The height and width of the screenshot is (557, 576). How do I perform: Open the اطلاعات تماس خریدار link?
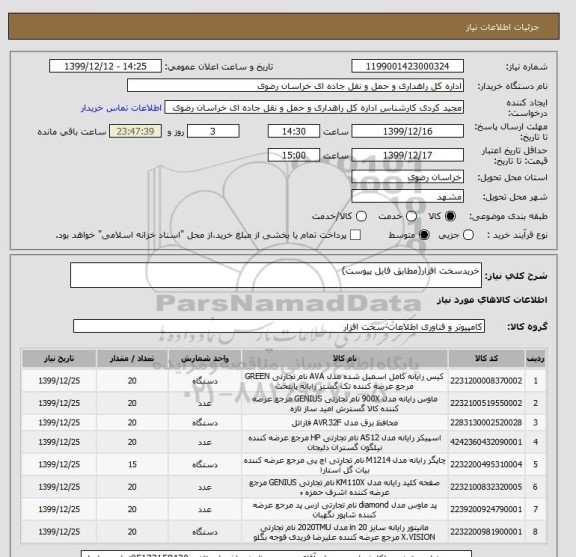pyautogui.click(x=121, y=108)
